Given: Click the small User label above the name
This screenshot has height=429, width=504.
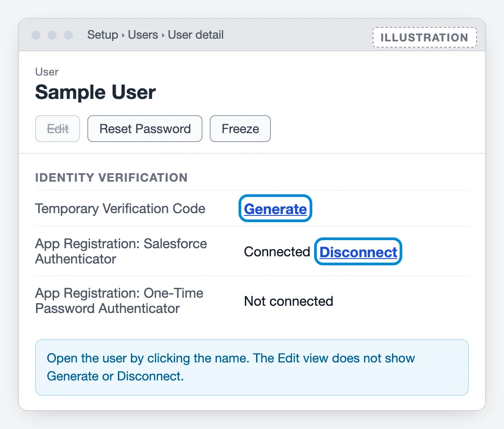Looking at the screenshot, I should click(x=47, y=72).
